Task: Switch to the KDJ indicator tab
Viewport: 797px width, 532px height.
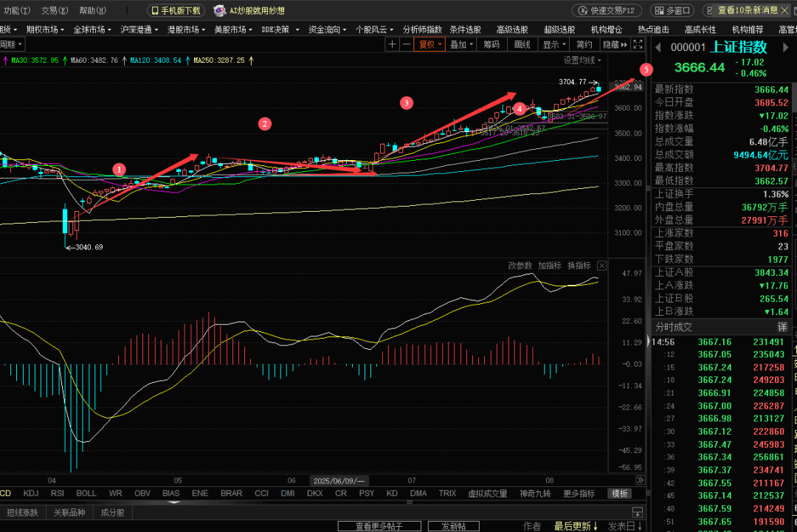Action: (31, 493)
